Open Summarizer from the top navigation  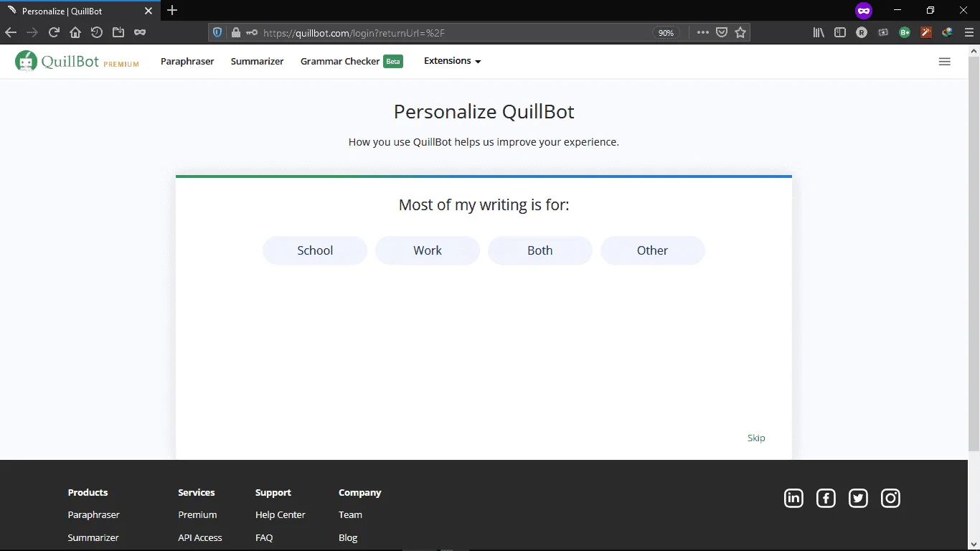click(x=257, y=61)
